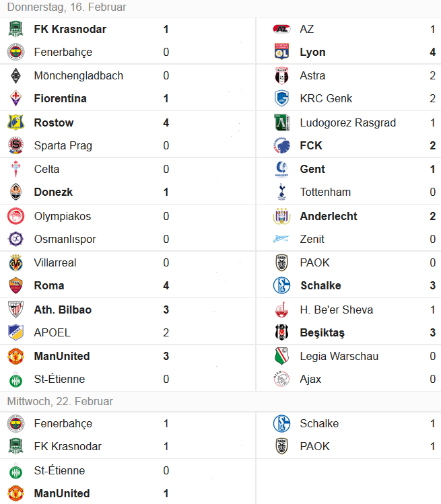Click the Beşiktaş club badge
Image resolution: width=441 pixels, height=504 pixels.
(281, 332)
